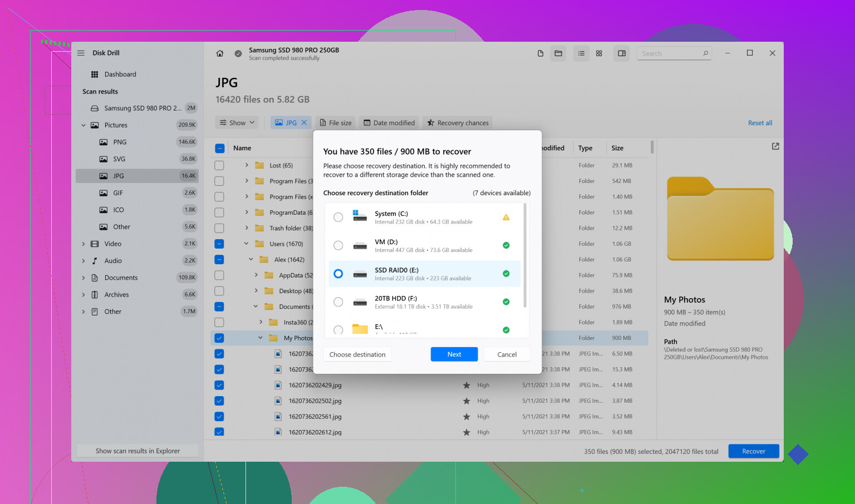
Task: Select PNG under Pictures in sidebar
Action: coord(119,142)
